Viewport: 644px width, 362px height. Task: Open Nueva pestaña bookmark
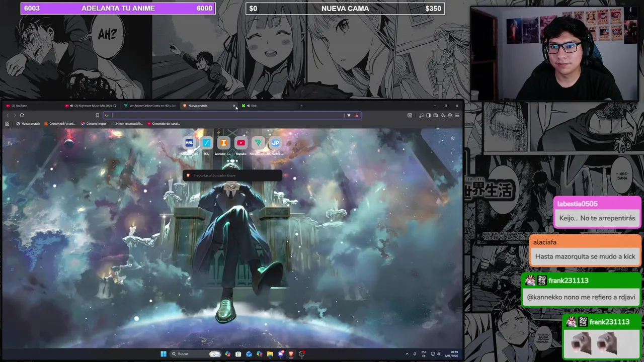28,124
